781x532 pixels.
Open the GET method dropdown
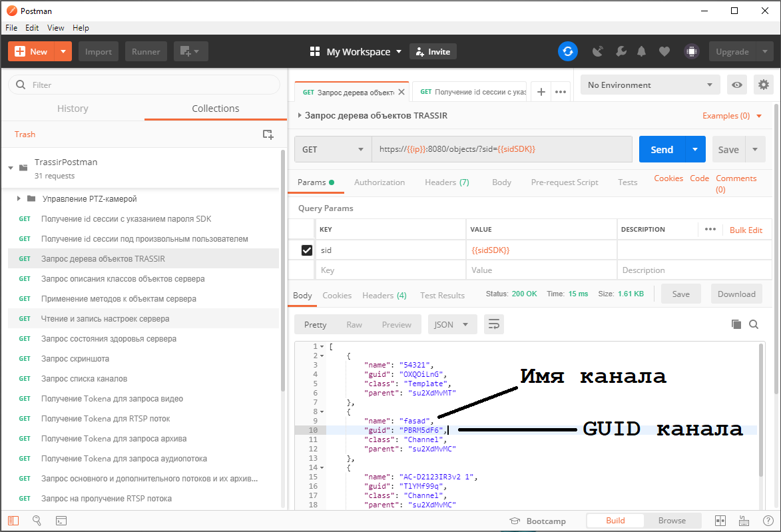333,149
